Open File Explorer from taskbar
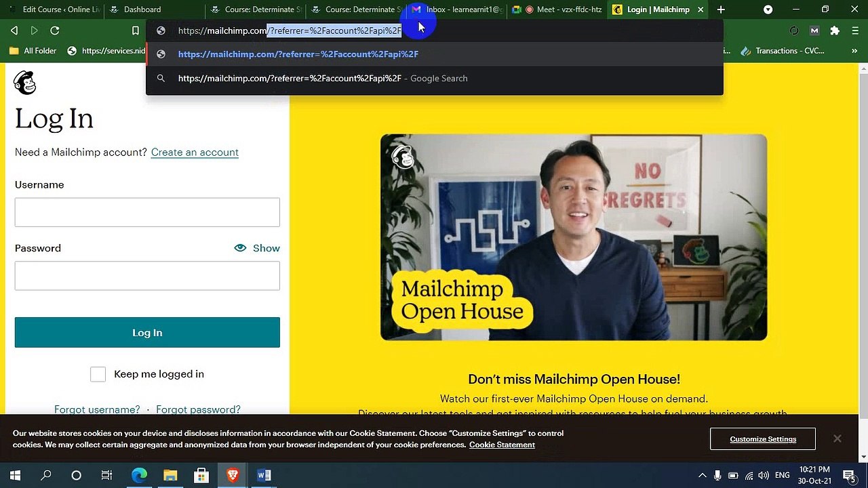The width and height of the screenshot is (868, 488). (170, 475)
